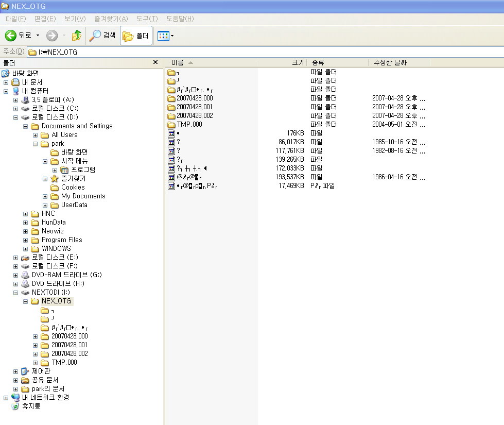The height and width of the screenshot is (425, 504).
Task: Select DVD-RAM 드라이브 (G:) in tree
Action: click(x=66, y=275)
